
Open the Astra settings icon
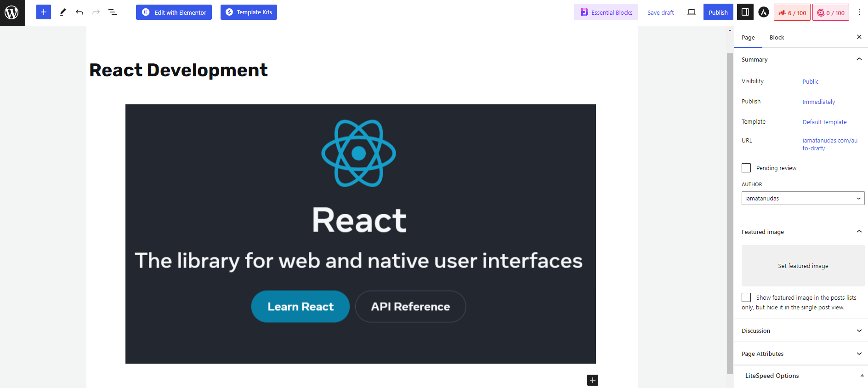pyautogui.click(x=764, y=12)
